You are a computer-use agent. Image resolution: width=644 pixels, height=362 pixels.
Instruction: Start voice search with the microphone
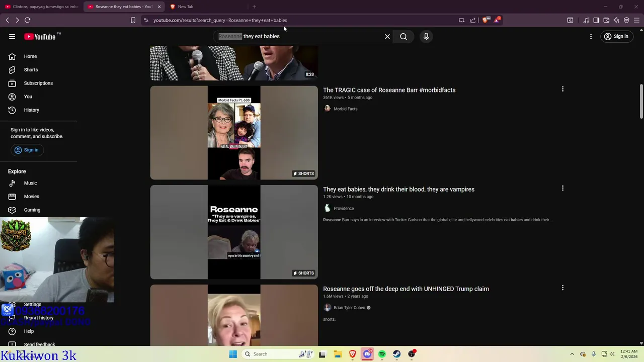pyautogui.click(x=426, y=36)
